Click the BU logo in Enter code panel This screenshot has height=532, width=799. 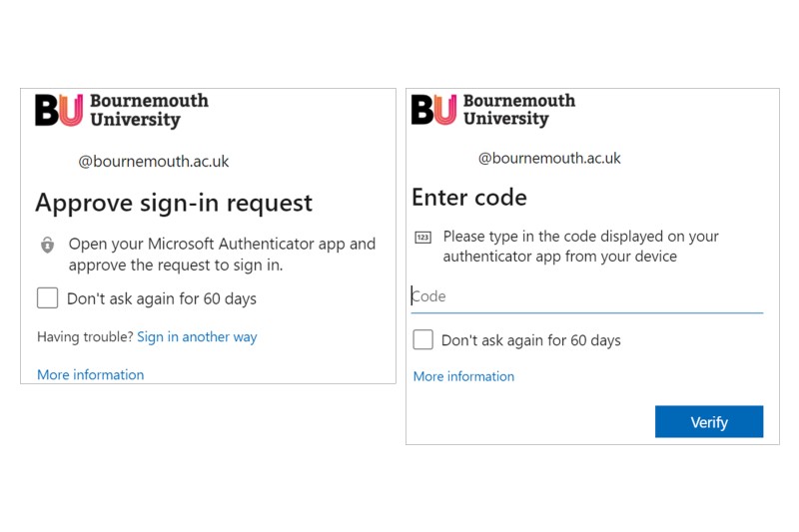(433, 109)
